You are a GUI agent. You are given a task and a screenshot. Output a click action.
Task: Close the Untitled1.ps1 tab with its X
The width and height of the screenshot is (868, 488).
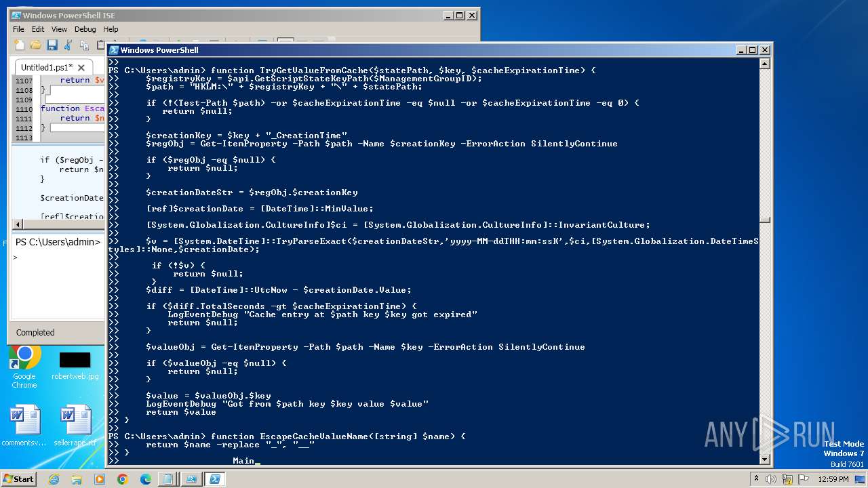(x=81, y=68)
